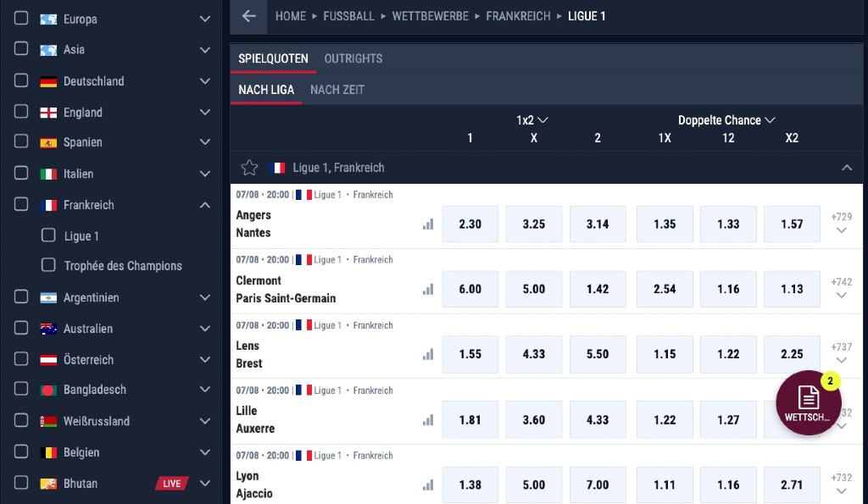
Task: Collapse the Ligue 1, Frankreich section
Action: click(847, 168)
